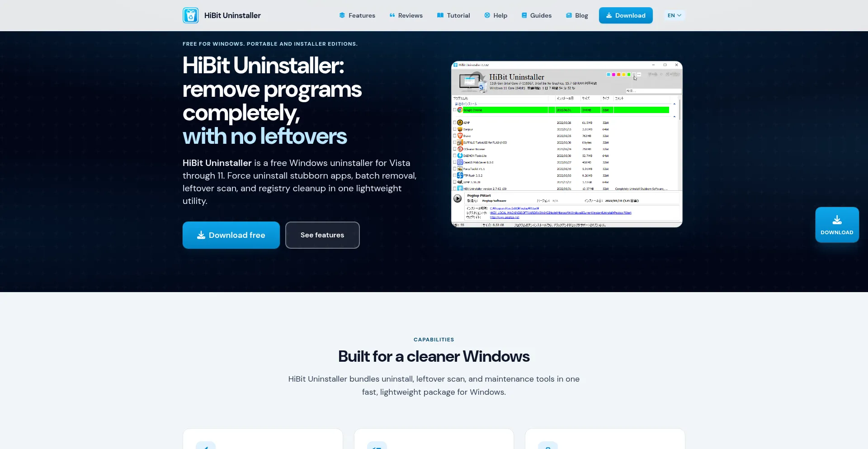Click small title bar app icon in screenshot
868x449 pixels.
click(456, 65)
